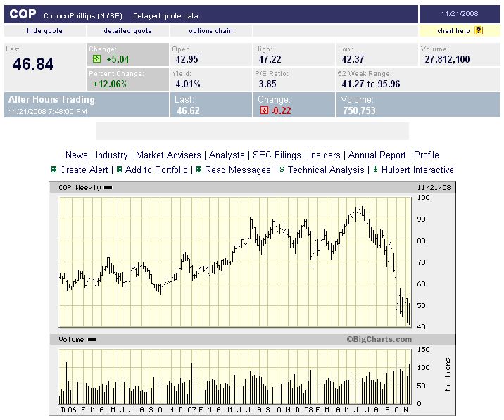Open the options chain tab

(x=210, y=31)
